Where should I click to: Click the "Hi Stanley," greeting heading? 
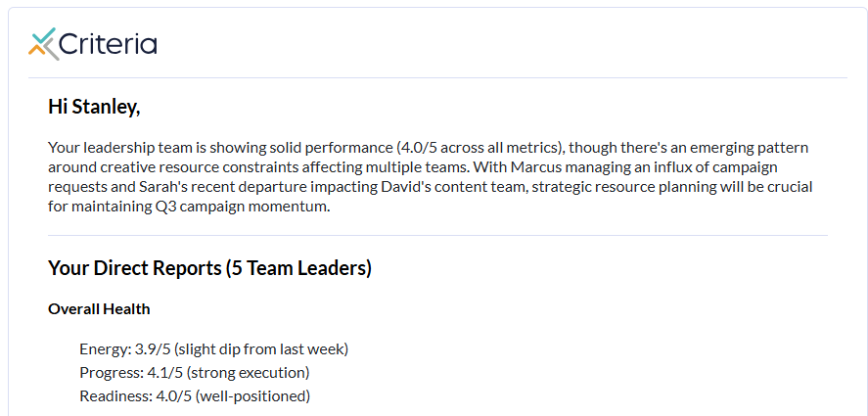94,107
